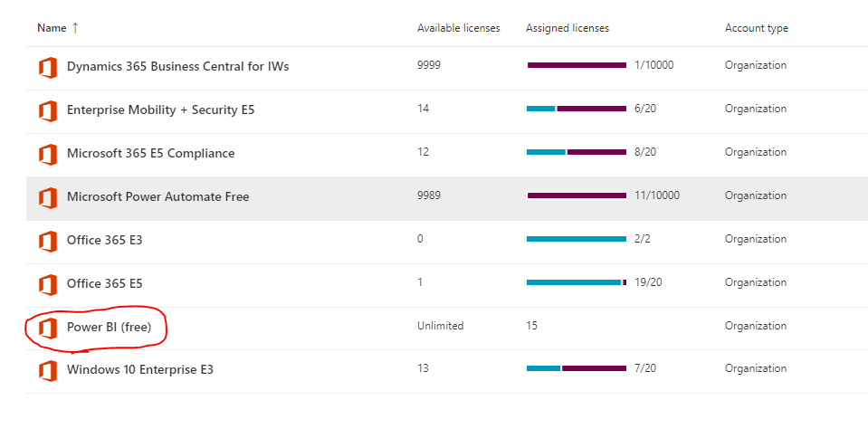This screenshot has width=868, height=429.
Task: Click the Windows 10 Enterprise E3 icon
Action: click(48, 371)
